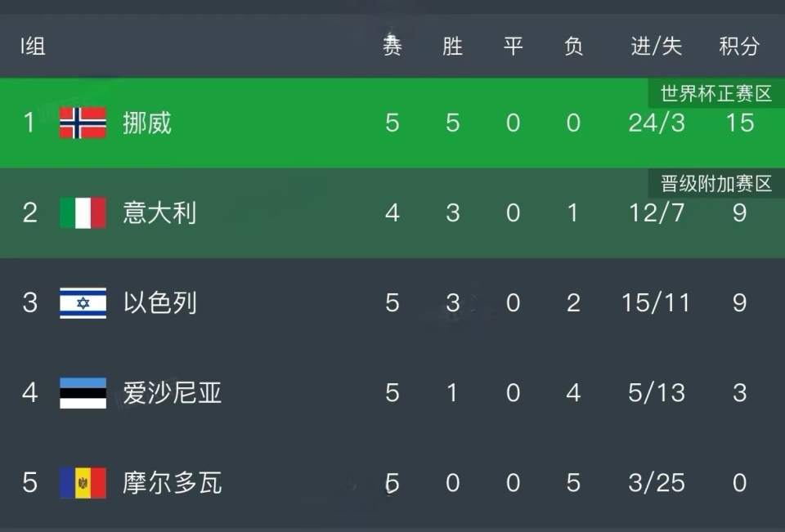Sort by 积分 column header
This screenshot has width=785, height=532.
pyautogui.click(x=739, y=47)
